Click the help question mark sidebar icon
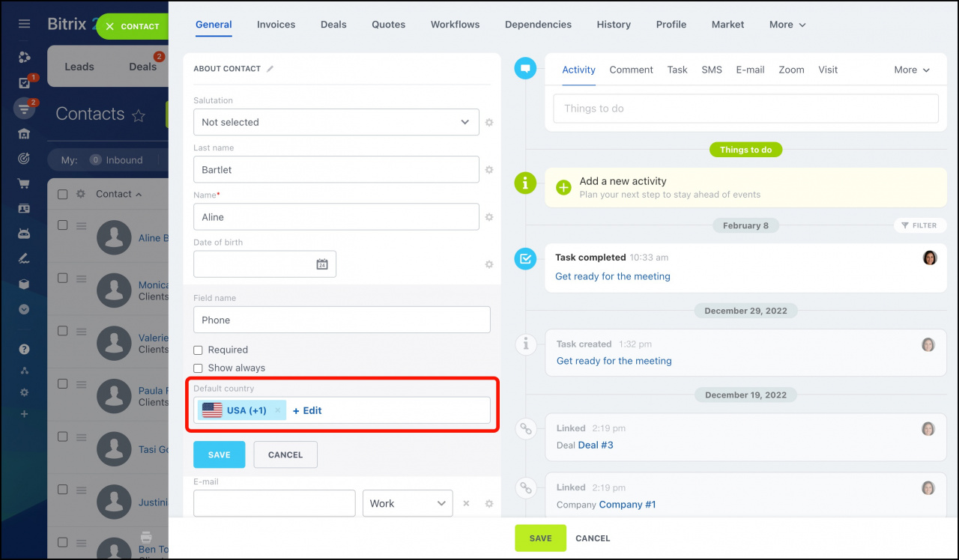Image resolution: width=959 pixels, height=560 pixels. [24, 349]
